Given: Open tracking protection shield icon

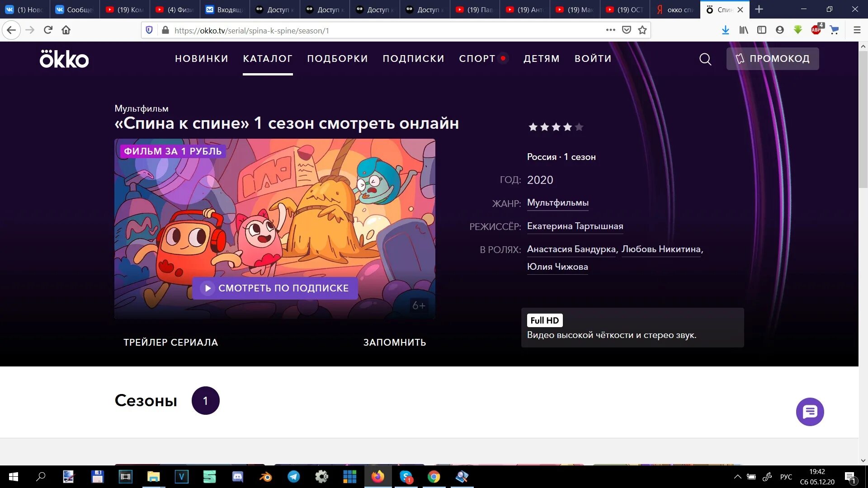Looking at the screenshot, I should 149,30.
